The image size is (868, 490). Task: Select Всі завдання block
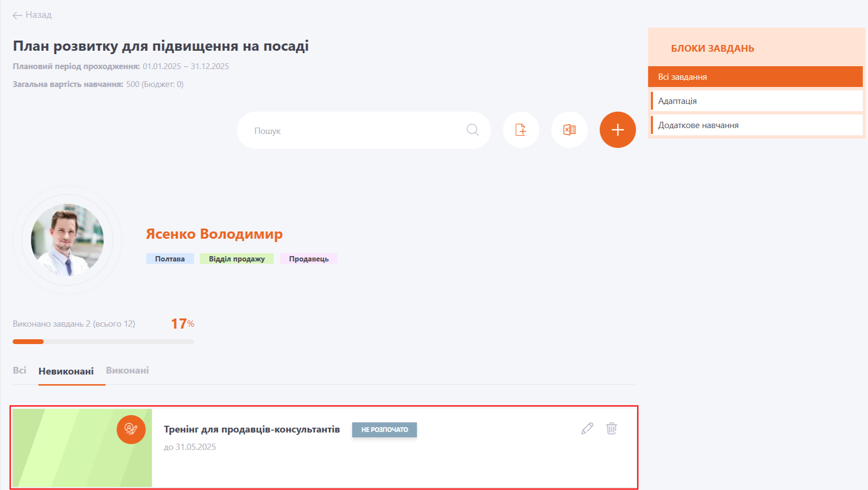pos(755,77)
